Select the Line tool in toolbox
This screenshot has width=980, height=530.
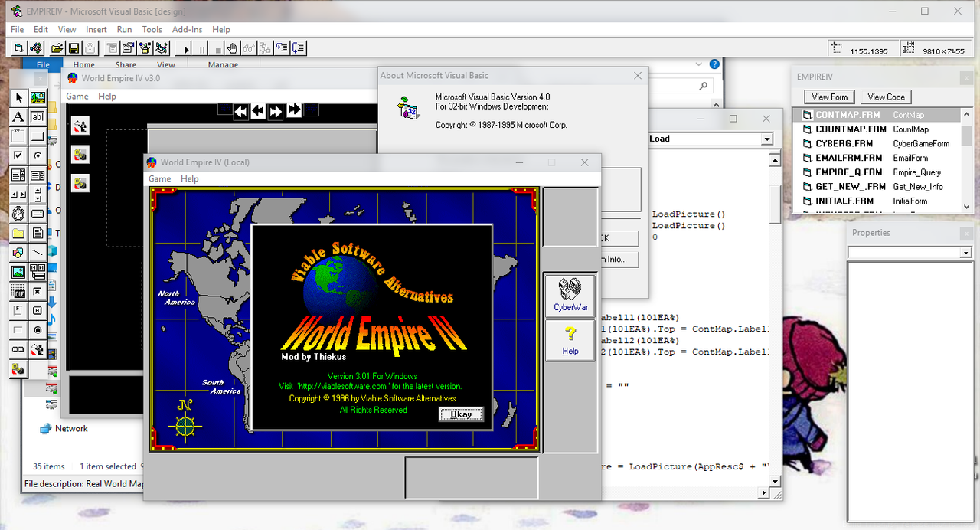pyautogui.click(x=38, y=253)
